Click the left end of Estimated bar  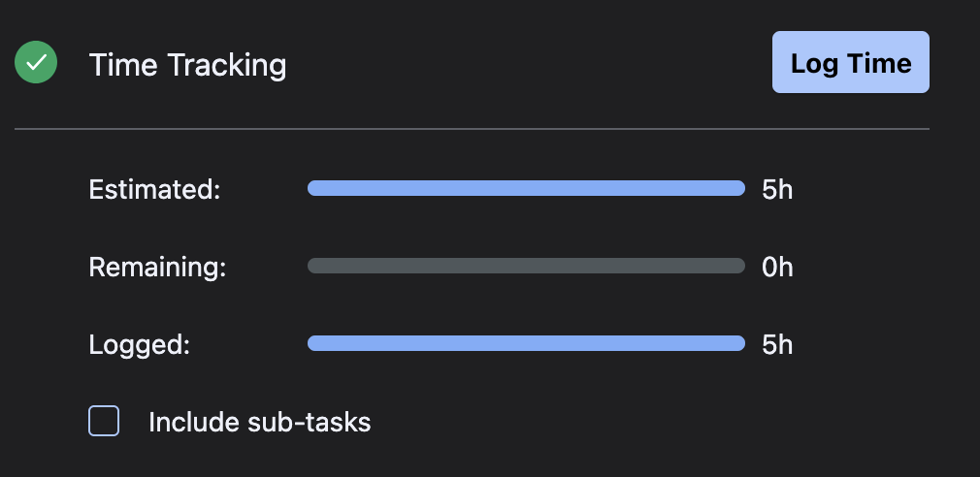313,189
